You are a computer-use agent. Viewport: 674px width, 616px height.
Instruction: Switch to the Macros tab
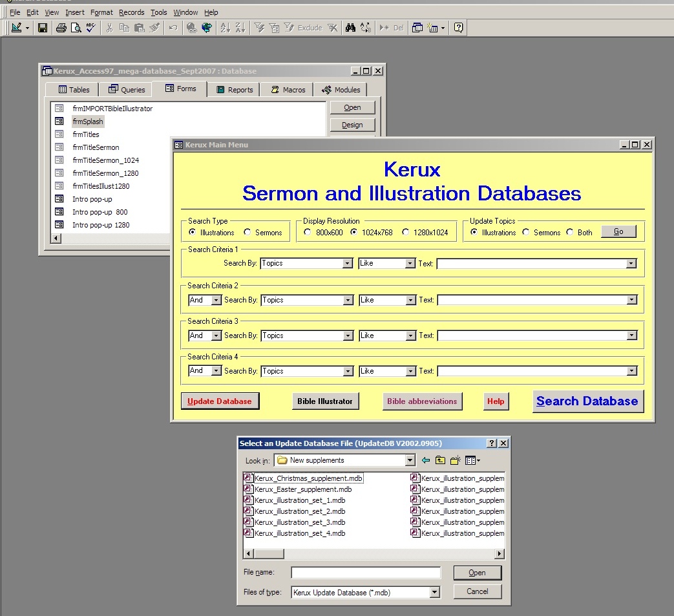pos(288,89)
